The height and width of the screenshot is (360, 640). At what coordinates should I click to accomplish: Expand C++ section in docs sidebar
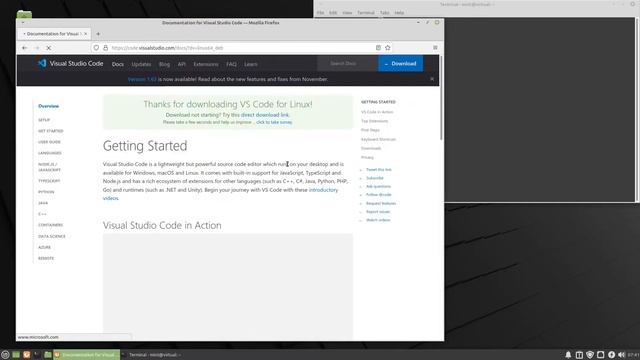(42, 214)
